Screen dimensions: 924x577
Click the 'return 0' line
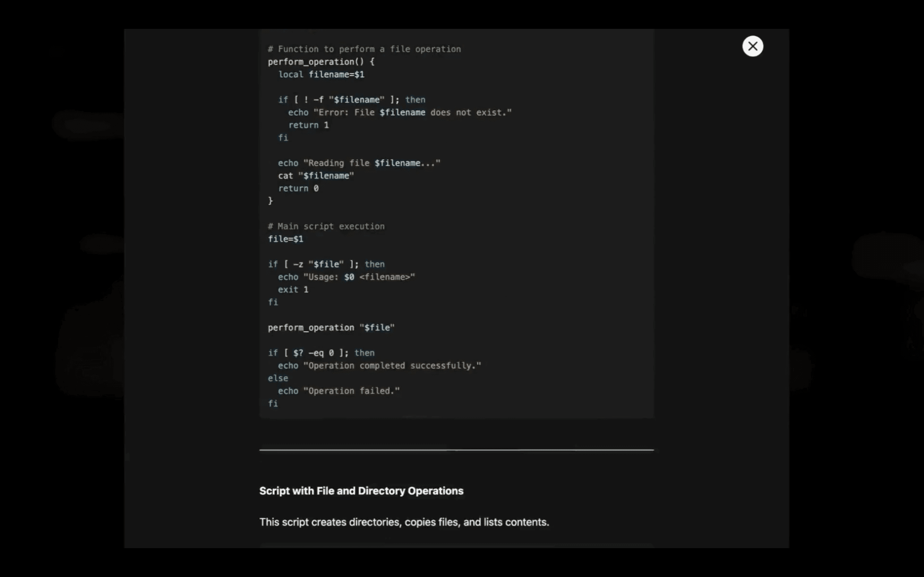click(298, 188)
